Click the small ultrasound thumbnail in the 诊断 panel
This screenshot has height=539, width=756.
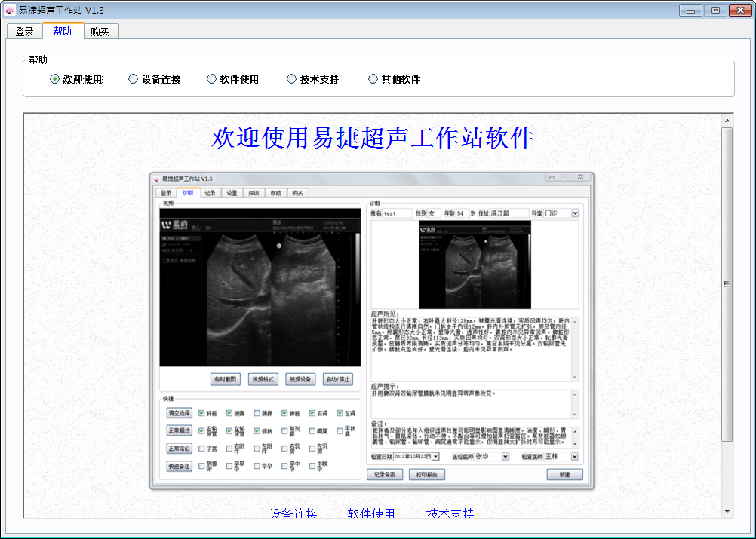coord(475,265)
